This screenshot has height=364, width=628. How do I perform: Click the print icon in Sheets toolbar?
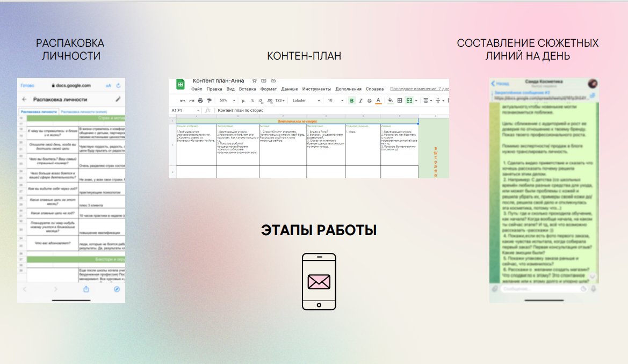[200, 100]
